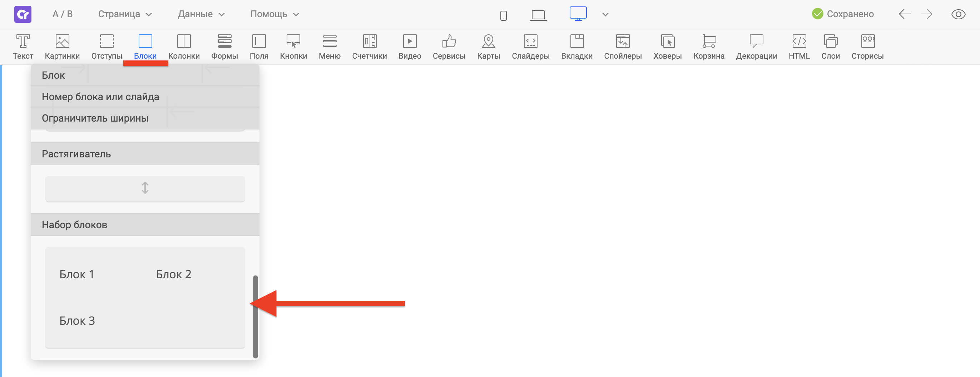This screenshot has height=377, width=980.
Task: Open the Спойлеры tool
Action: click(x=623, y=47)
